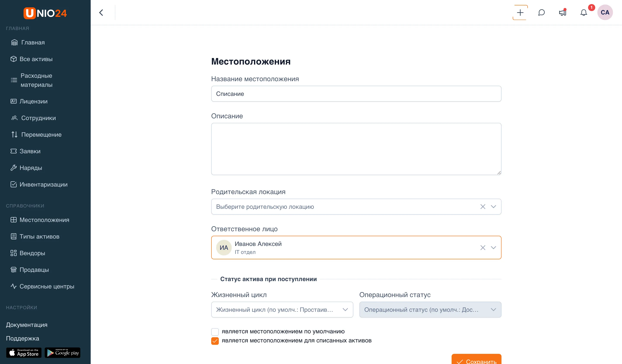Click the Перемещение arrows icon
This screenshot has height=364, width=622.
[x=14, y=135]
